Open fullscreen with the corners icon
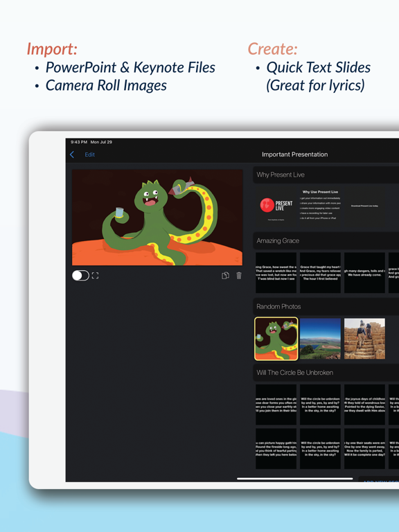 click(x=96, y=276)
